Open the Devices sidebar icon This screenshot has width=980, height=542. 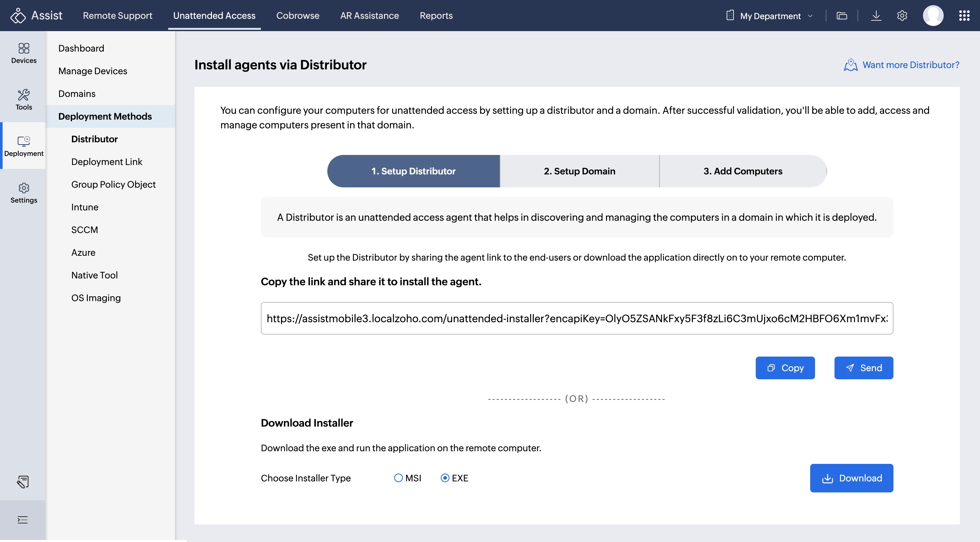24,53
